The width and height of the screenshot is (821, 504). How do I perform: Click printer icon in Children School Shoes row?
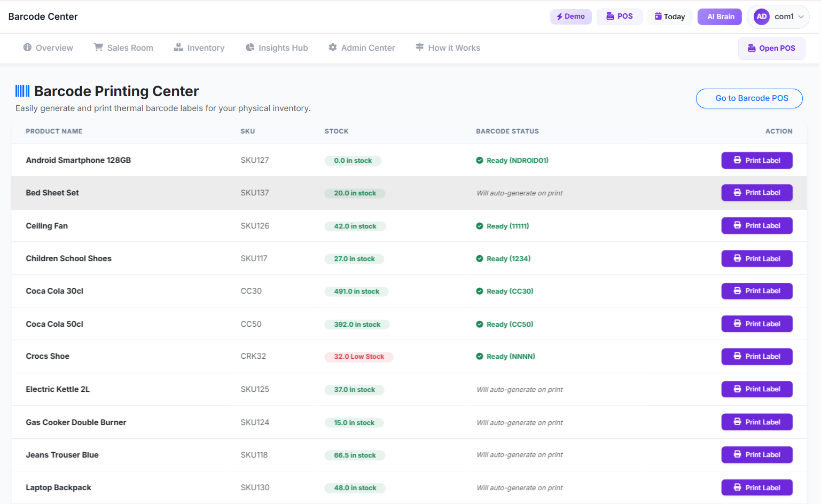737,258
